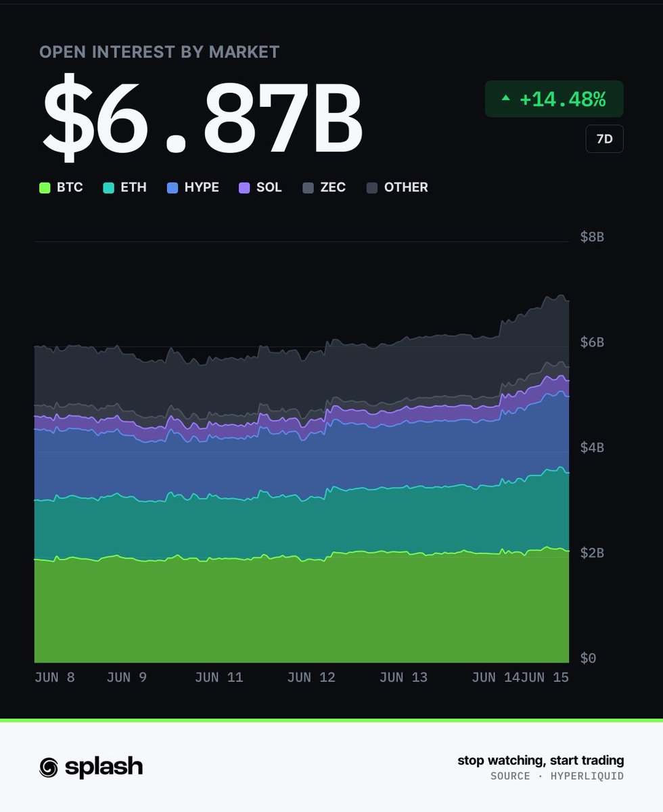The width and height of the screenshot is (663, 812).
Task: Click the JUN 11 date label
Action: click(219, 677)
